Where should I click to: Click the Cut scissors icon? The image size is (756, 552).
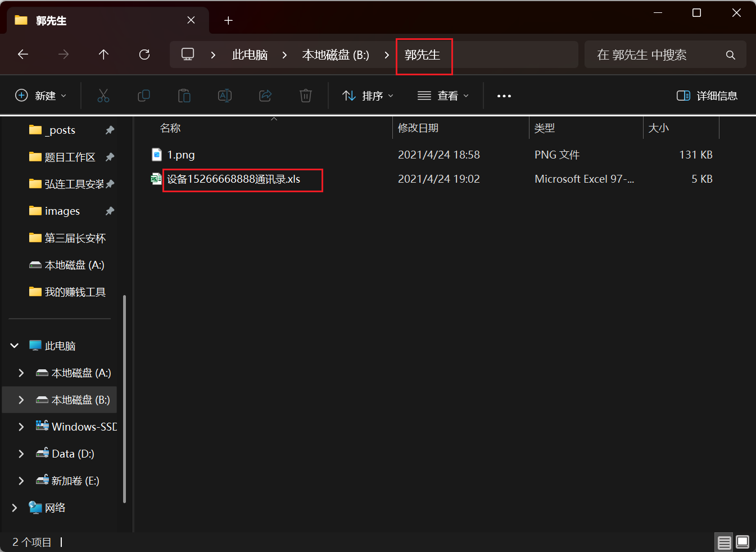pos(103,96)
